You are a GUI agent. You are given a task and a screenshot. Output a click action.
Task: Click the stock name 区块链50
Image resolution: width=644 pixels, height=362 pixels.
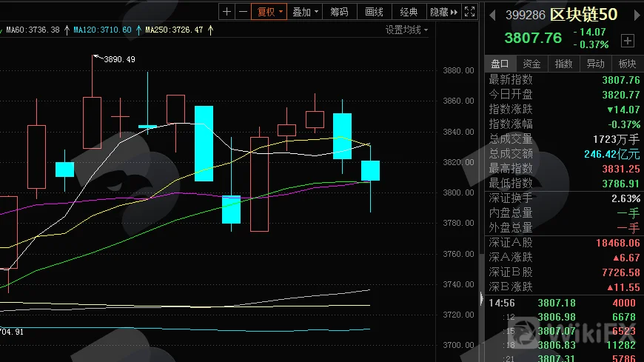pyautogui.click(x=583, y=15)
